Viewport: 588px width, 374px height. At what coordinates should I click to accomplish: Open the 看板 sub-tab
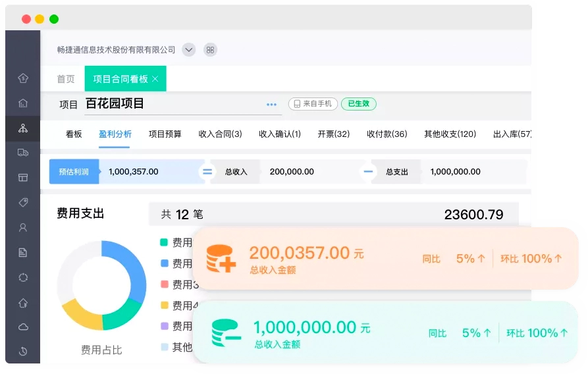(74, 134)
